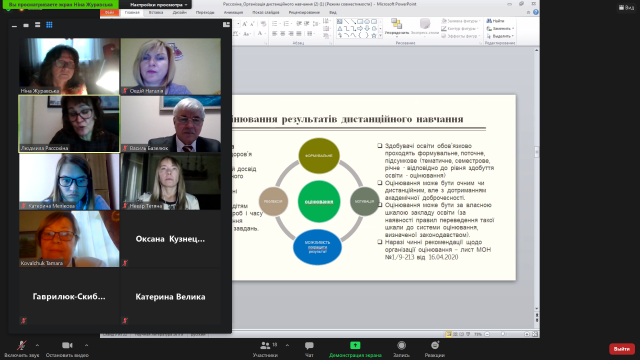This screenshot has height=360, width=640.
Task: Expand audio options arrow beside microphone
Action: pos(37,345)
